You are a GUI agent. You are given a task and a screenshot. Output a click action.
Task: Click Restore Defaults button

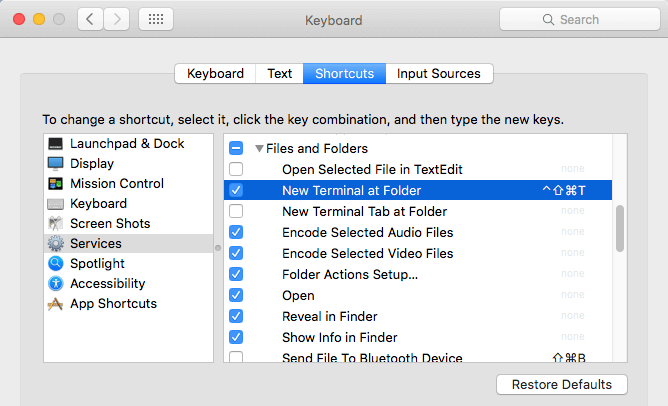click(x=561, y=384)
